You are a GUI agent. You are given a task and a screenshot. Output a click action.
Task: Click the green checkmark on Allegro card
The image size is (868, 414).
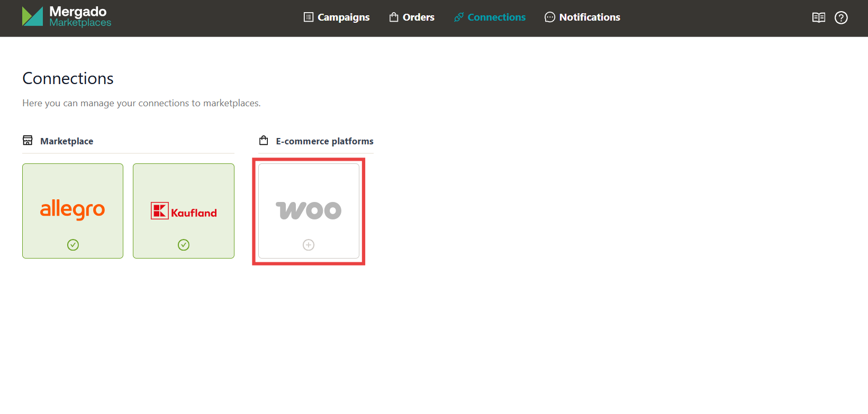click(73, 245)
